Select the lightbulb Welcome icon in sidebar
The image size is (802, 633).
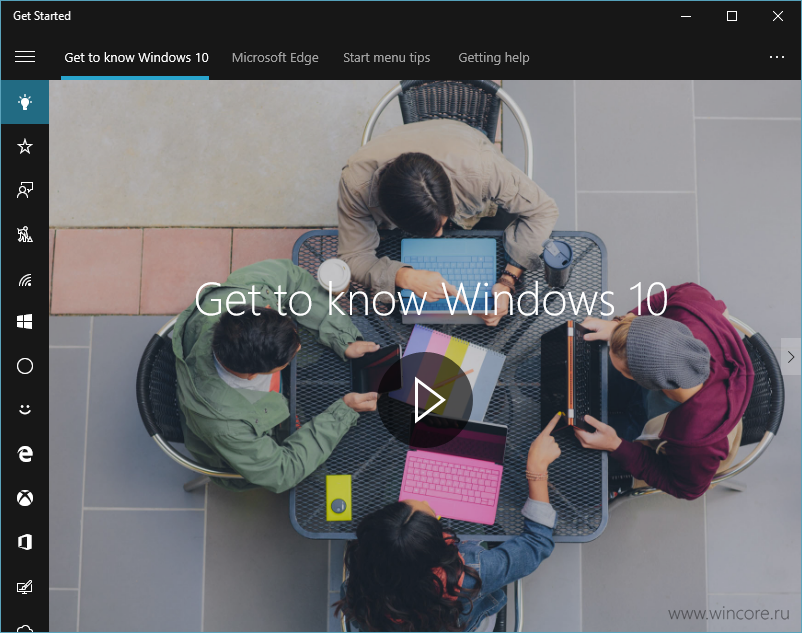(25, 102)
